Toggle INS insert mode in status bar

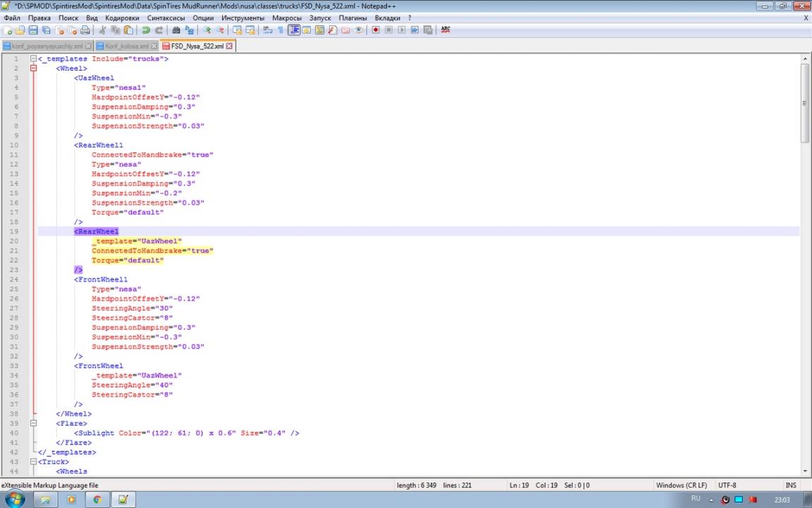791,485
